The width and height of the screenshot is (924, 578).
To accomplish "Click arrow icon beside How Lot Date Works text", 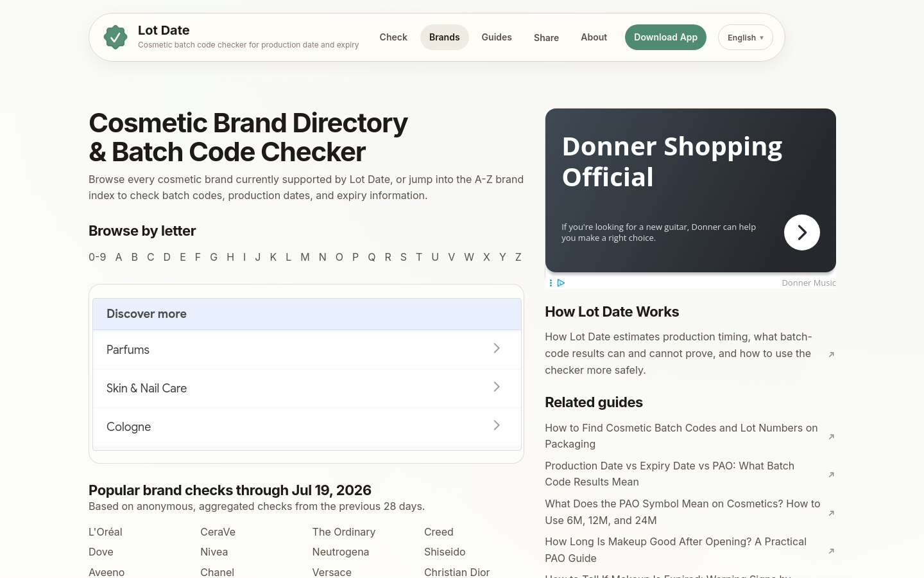I will click(x=831, y=354).
